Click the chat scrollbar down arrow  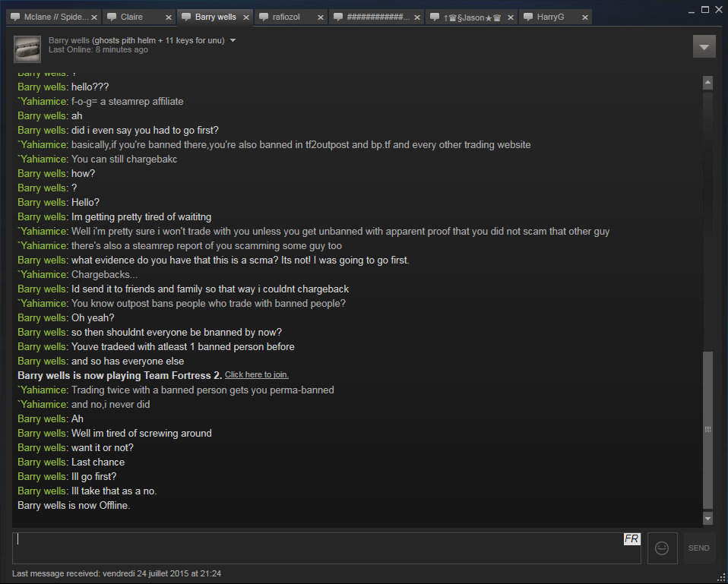[707, 518]
